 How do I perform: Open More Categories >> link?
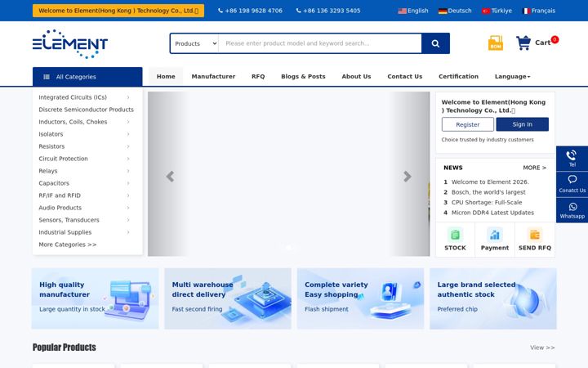68,245
